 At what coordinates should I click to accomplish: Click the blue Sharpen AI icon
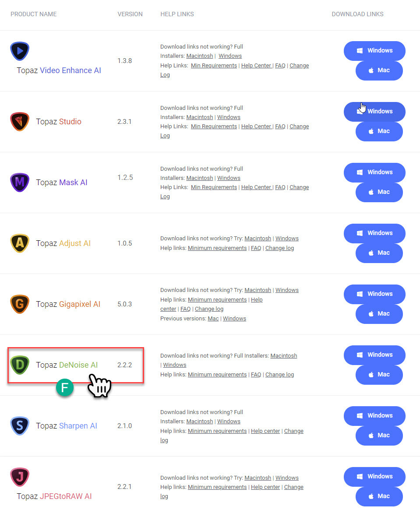[20, 425]
